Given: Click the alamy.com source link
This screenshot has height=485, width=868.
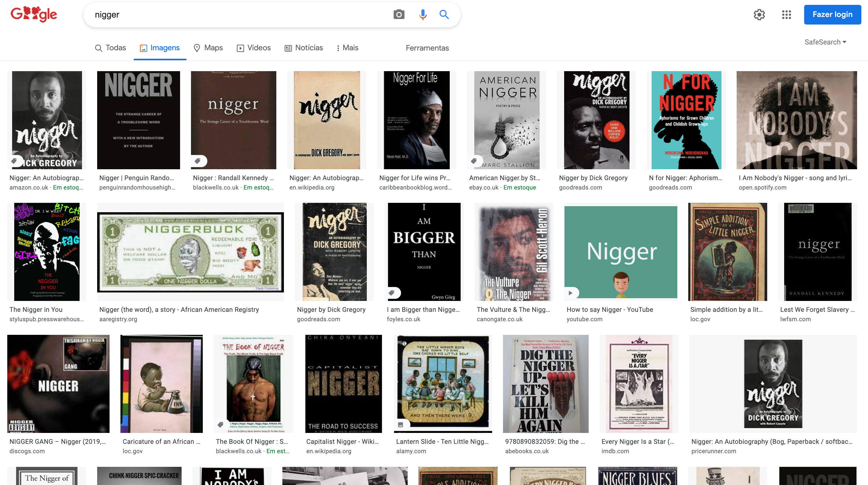Looking at the screenshot, I should pos(411,451).
